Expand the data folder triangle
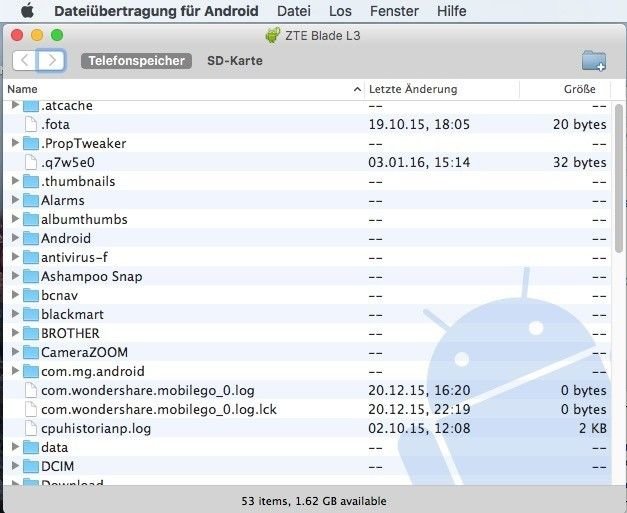627x513 pixels. click(15, 447)
